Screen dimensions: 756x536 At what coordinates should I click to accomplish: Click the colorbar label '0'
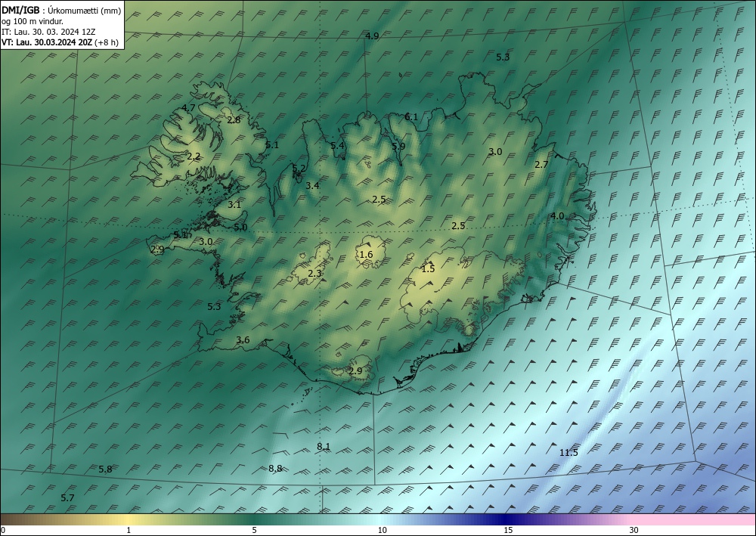3,530
